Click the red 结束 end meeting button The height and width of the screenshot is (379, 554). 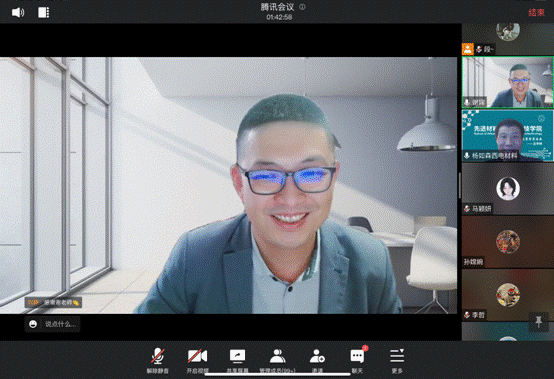[x=536, y=12]
